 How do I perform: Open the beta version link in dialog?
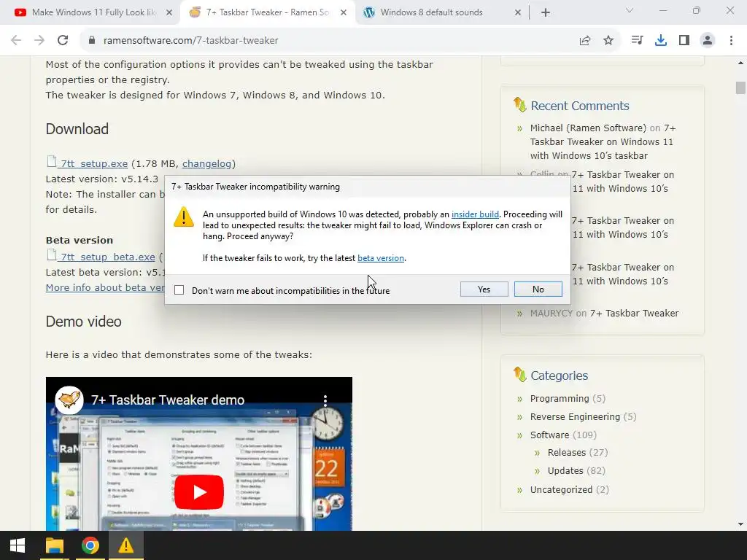[381, 258]
